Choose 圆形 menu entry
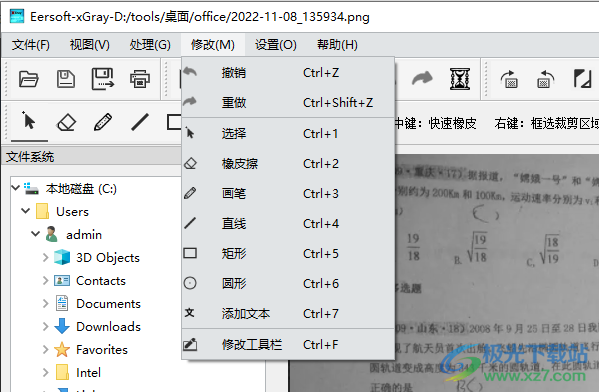Viewport: 599px width, 392px height. pyautogui.click(x=288, y=283)
